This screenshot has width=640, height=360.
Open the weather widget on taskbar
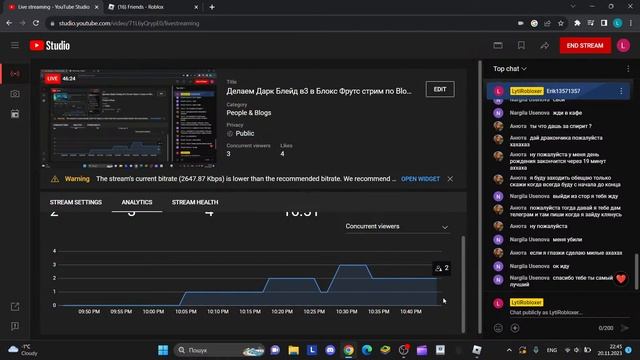click(x=23, y=350)
